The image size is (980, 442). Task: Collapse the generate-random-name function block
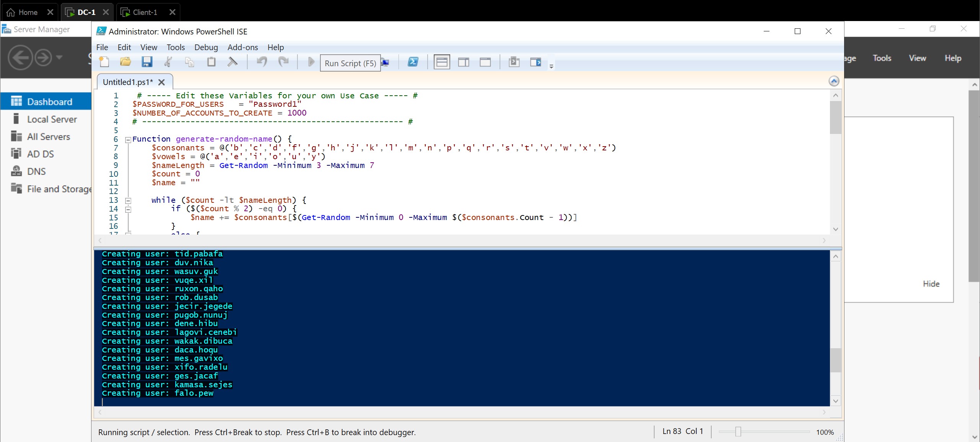click(128, 140)
